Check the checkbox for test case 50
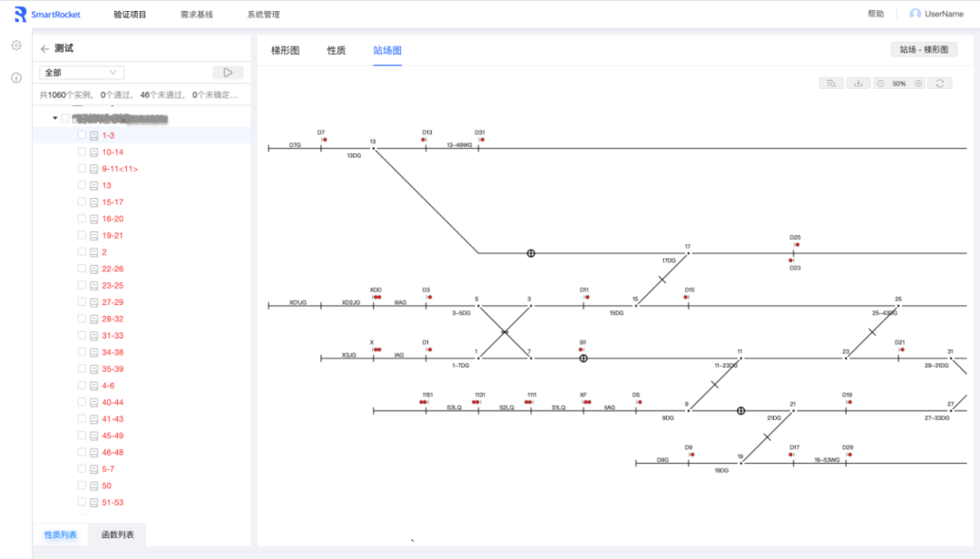The height and width of the screenshot is (559, 980). [81, 485]
